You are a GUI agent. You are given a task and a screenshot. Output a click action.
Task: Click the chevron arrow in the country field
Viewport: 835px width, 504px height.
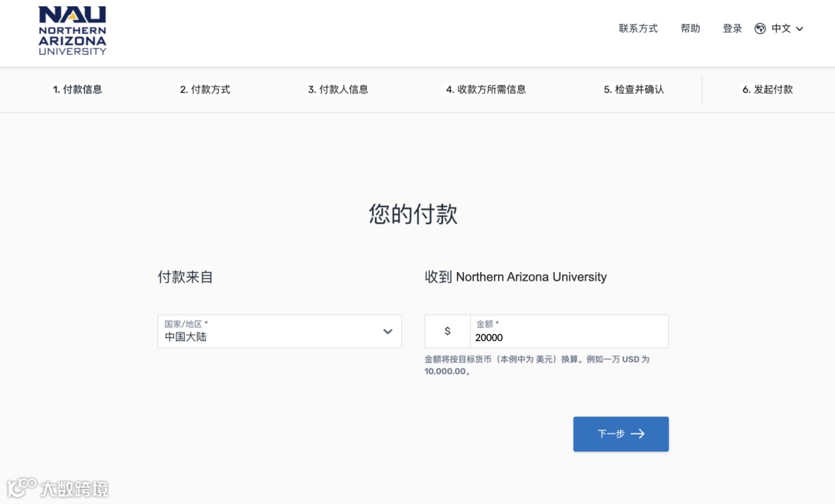coord(387,332)
